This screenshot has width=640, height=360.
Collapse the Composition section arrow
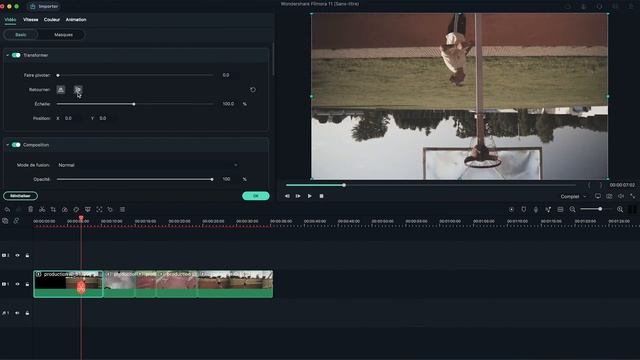pos(7,145)
